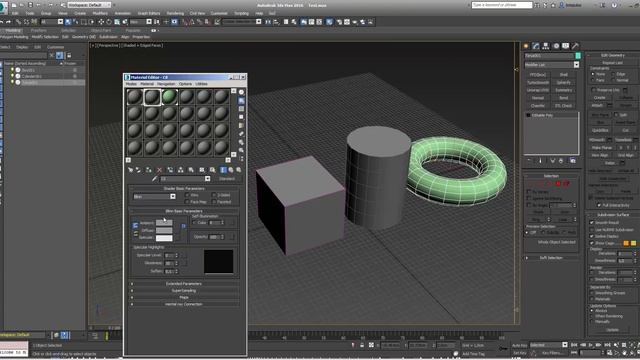Image resolution: width=640 pixels, height=360 pixels.
Task: Open the Create command panel tab
Action: [526, 46]
